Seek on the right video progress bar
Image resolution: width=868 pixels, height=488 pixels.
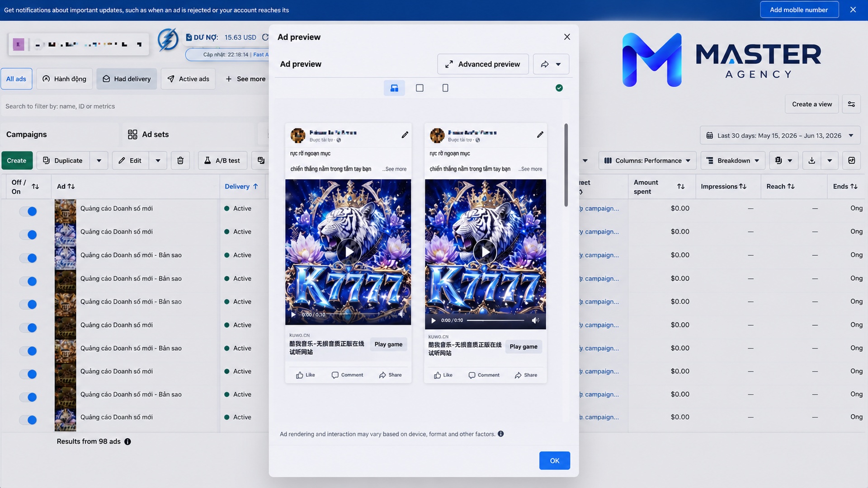click(495, 320)
